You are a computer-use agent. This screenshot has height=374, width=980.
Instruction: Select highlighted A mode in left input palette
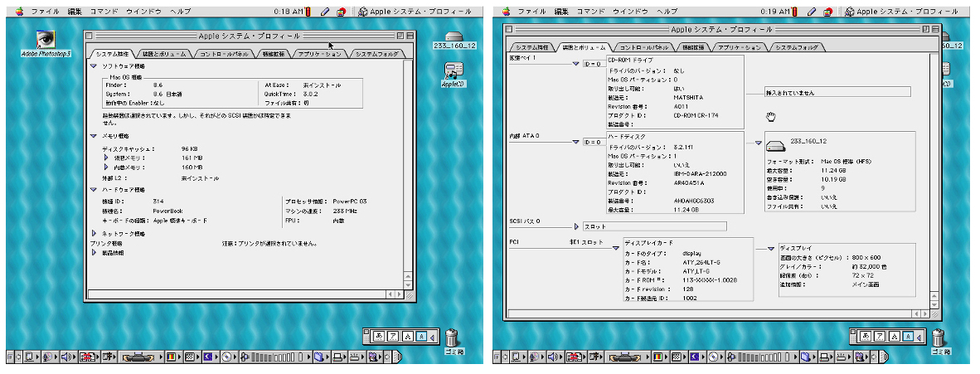coord(420,337)
